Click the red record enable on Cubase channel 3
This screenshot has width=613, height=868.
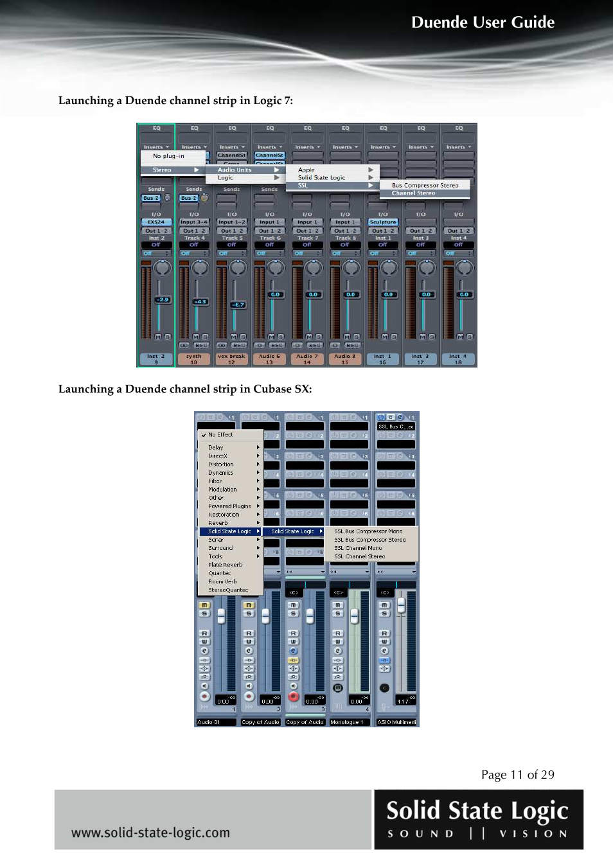[x=294, y=696]
